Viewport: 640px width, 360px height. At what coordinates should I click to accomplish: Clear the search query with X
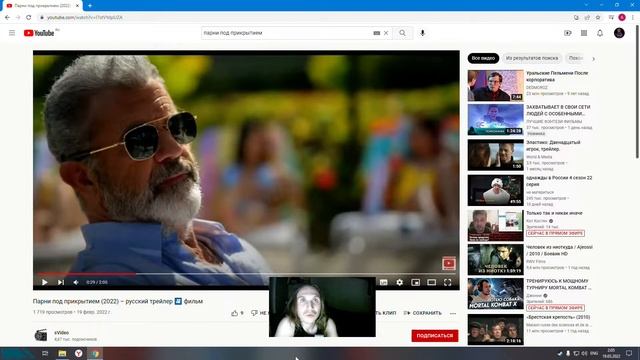coord(386,33)
